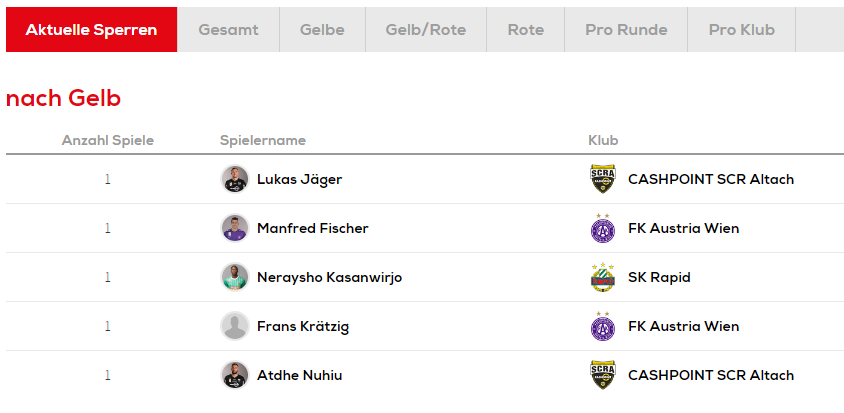844x413 pixels.
Task: Open the Pro Runde tab
Action: coord(626,30)
